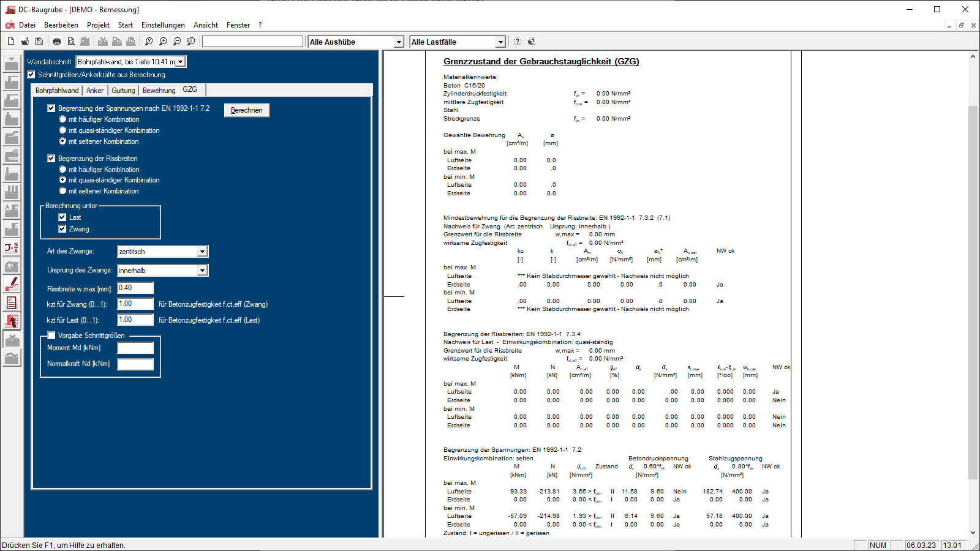Create a new file with the blank-page icon
This screenshot has height=551, width=980.
(x=11, y=42)
